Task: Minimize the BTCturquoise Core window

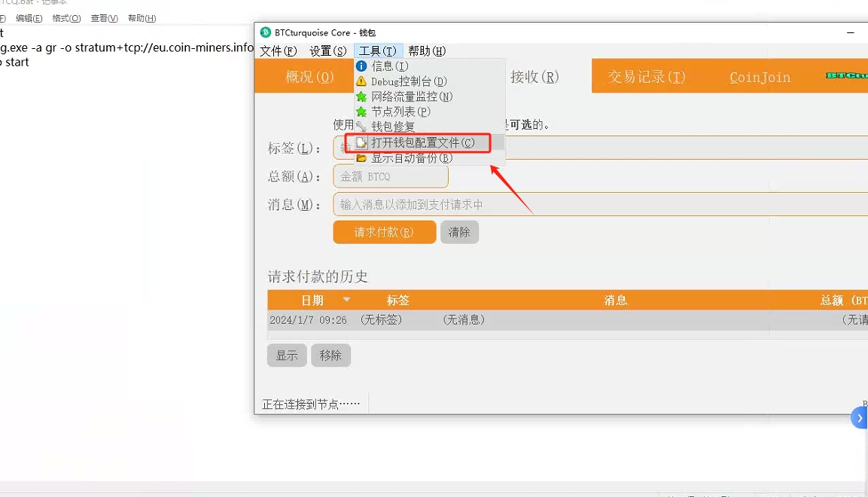Action: point(850,32)
